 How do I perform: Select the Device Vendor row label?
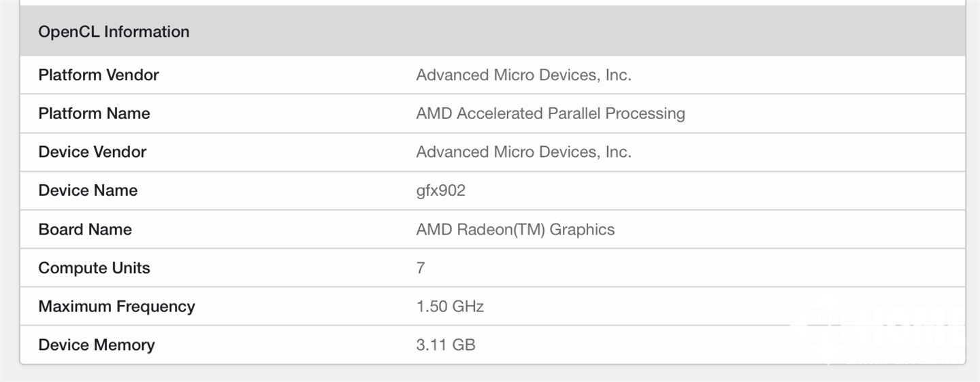(x=93, y=152)
